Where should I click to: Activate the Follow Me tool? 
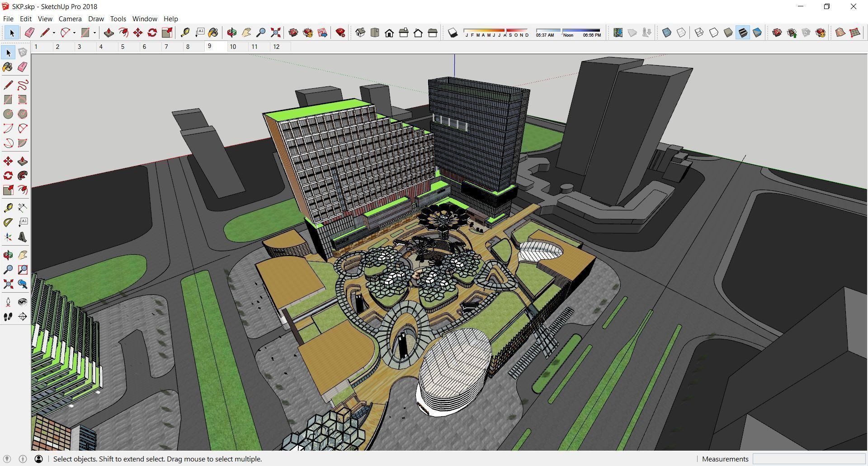23,176
